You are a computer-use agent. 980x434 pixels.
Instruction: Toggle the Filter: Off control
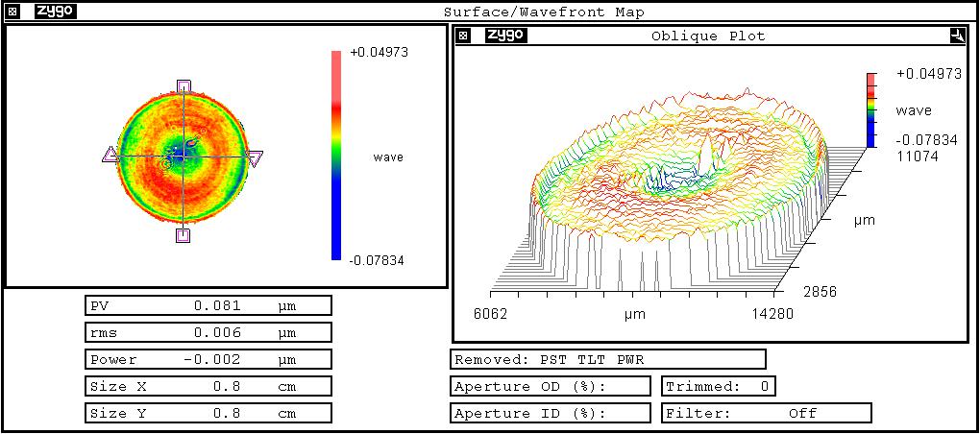[767, 413]
